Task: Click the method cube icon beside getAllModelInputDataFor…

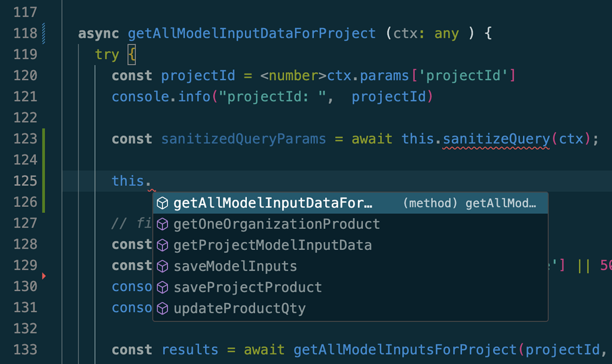Action: (162, 203)
